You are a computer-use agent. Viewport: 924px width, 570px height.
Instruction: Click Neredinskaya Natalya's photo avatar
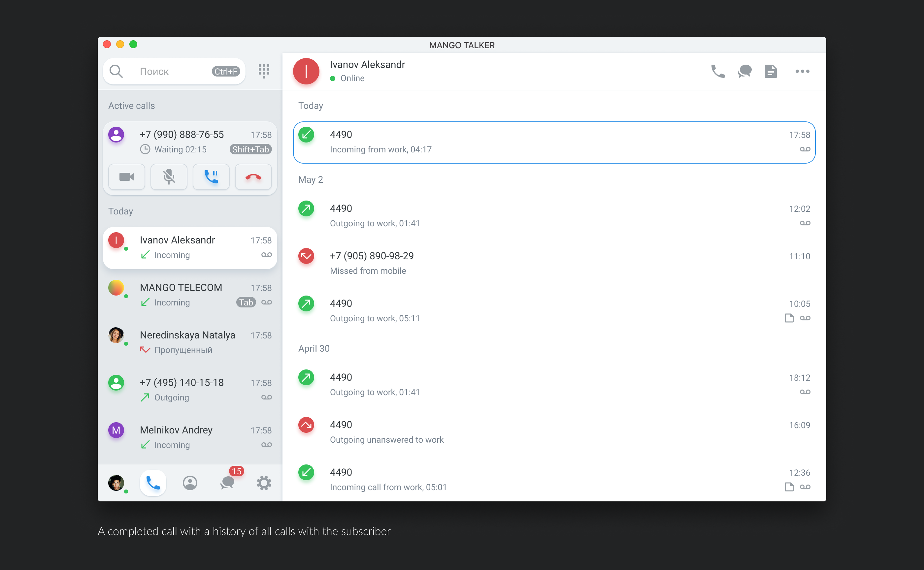116,335
